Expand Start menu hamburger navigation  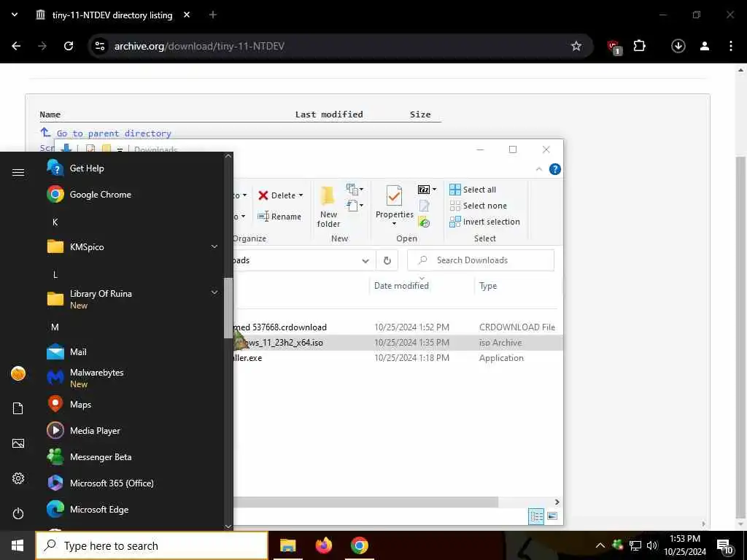tap(18, 172)
